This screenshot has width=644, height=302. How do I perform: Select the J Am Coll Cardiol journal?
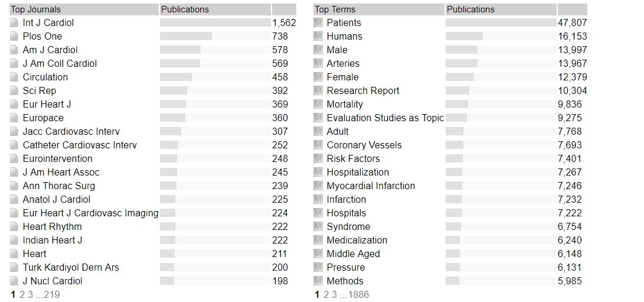click(x=60, y=64)
